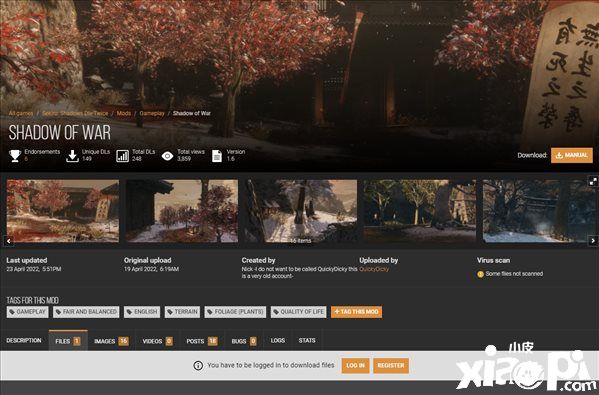Image resolution: width=599 pixels, height=395 pixels.
Task: Select the GAMEPLAY tag
Action: (28, 312)
